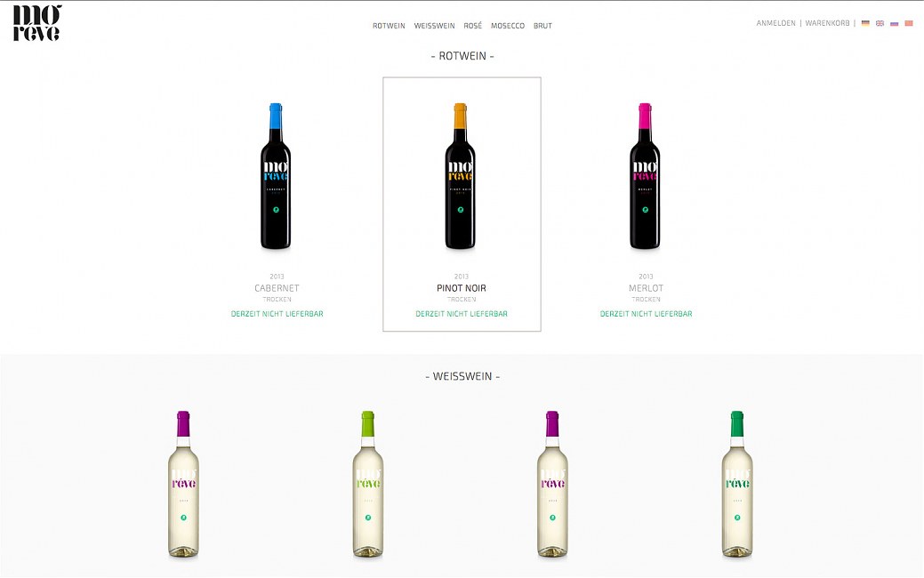
Task: Select the orange-capped Pinot Noir bottle
Action: click(x=461, y=176)
